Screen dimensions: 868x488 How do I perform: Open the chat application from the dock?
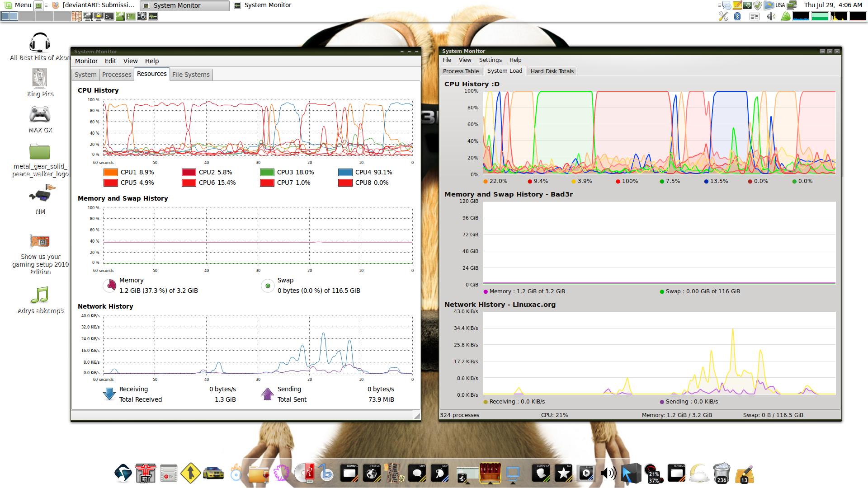[417, 473]
